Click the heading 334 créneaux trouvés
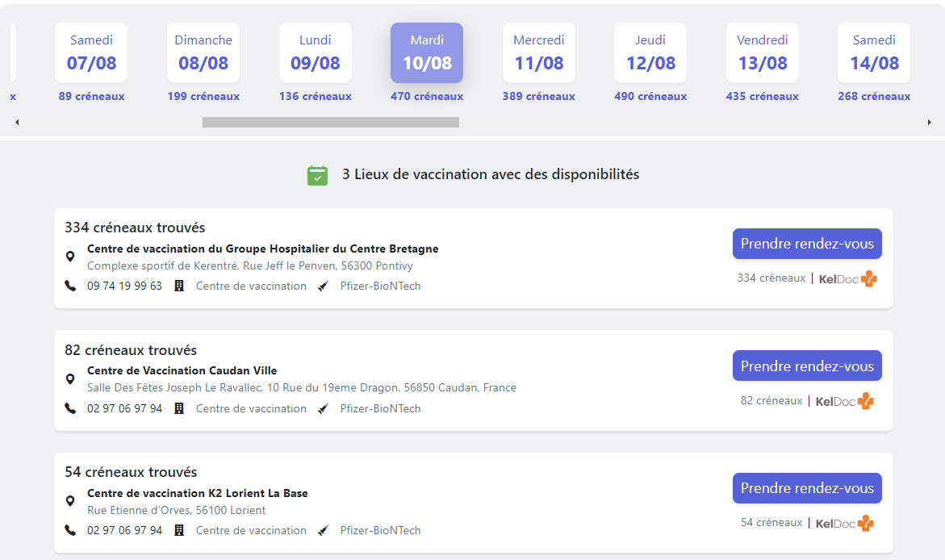The height and width of the screenshot is (560, 945). [135, 228]
